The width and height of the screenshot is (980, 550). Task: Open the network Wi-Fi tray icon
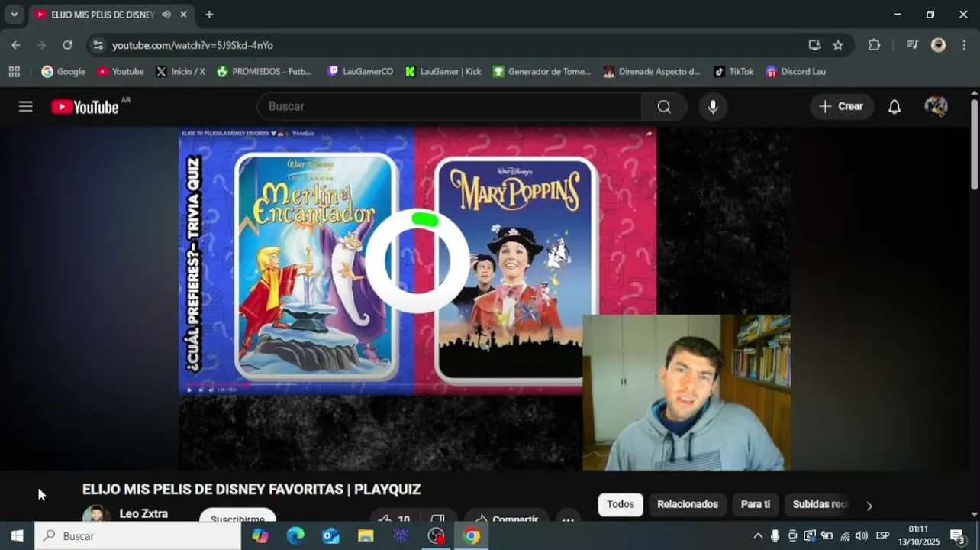(x=845, y=535)
